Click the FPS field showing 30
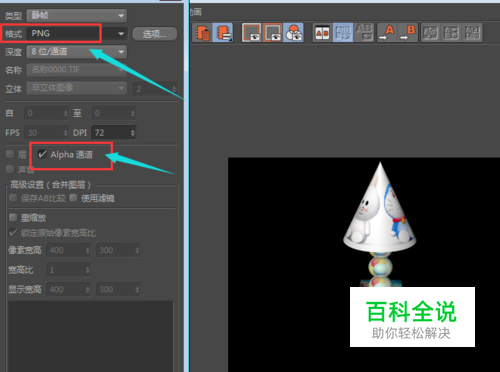Viewport: 500px width, 372px height. pos(46,133)
